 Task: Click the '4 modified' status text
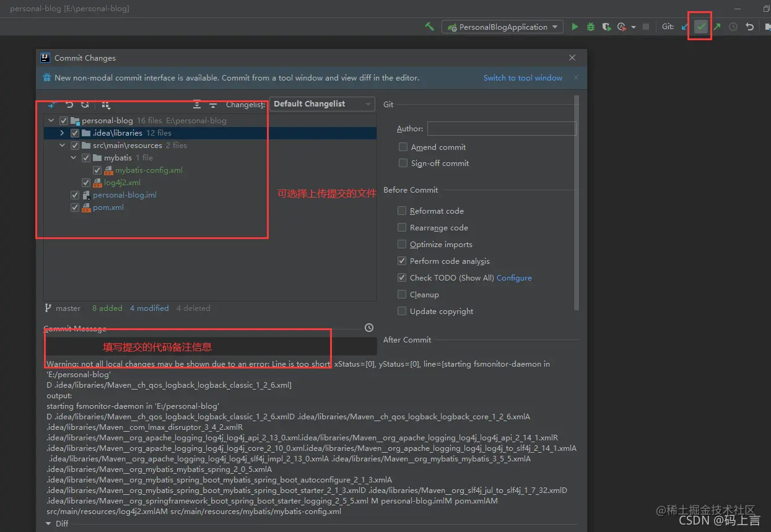click(x=149, y=308)
